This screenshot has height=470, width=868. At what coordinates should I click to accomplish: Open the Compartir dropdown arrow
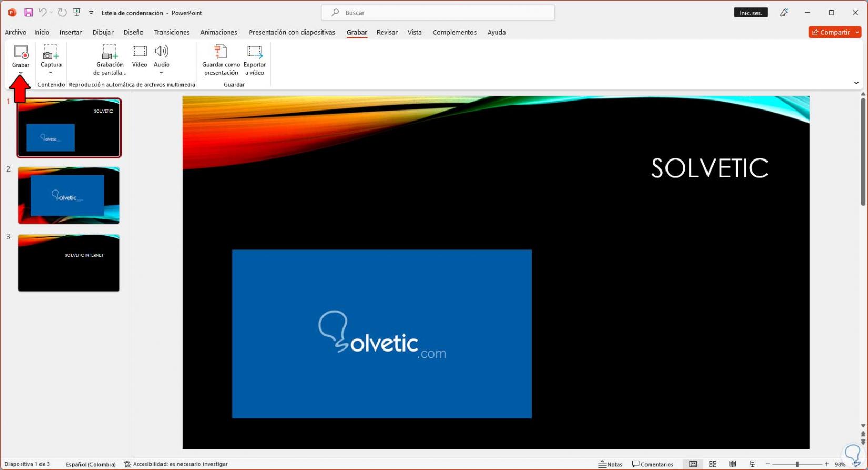[x=857, y=32]
